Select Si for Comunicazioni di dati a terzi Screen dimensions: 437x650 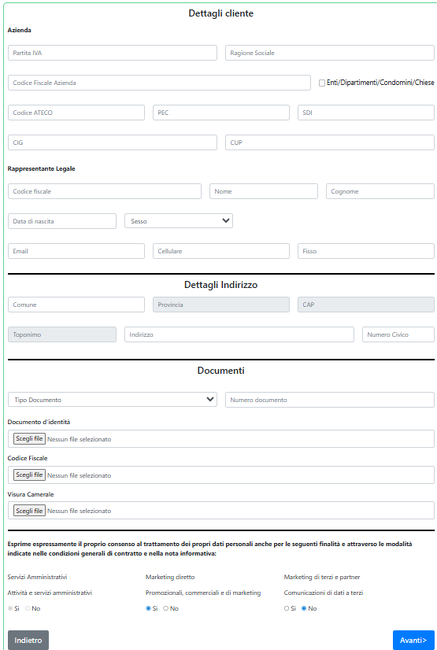point(286,609)
